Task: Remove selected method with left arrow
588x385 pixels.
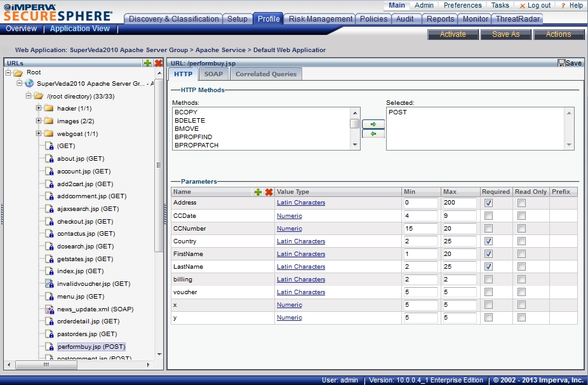Action: tap(373, 133)
